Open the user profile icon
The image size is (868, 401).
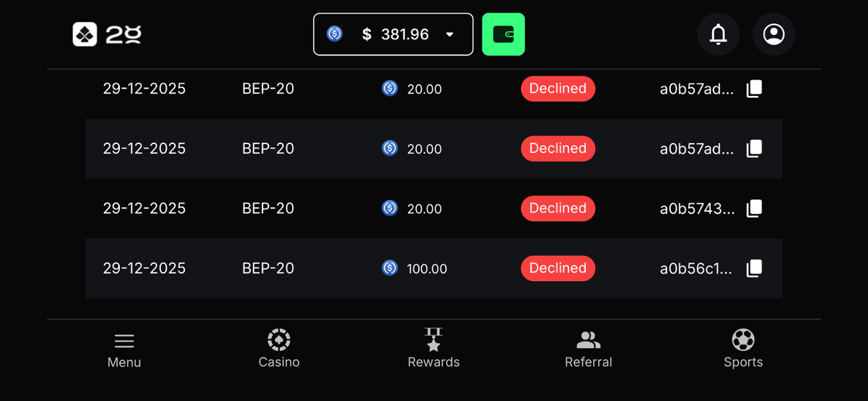(774, 34)
